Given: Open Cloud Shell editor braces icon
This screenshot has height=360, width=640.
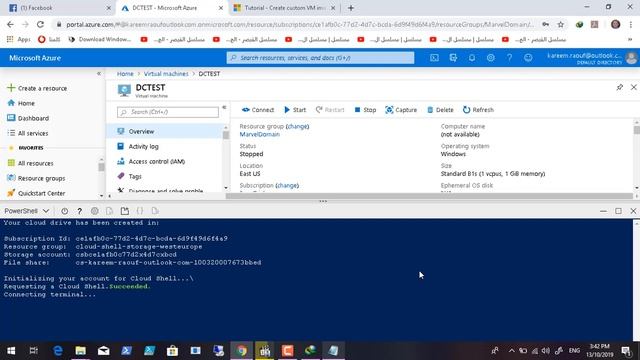Looking at the screenshot, I should click(140, 211).
